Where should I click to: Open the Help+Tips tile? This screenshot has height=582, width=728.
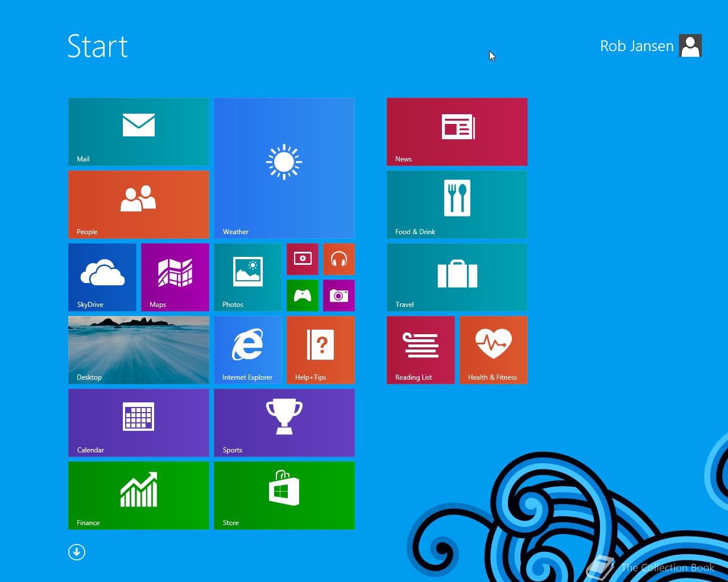click(321, 350)
